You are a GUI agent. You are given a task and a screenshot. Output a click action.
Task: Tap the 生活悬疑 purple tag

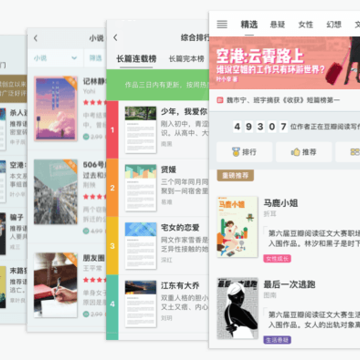(x=277, y=340)
